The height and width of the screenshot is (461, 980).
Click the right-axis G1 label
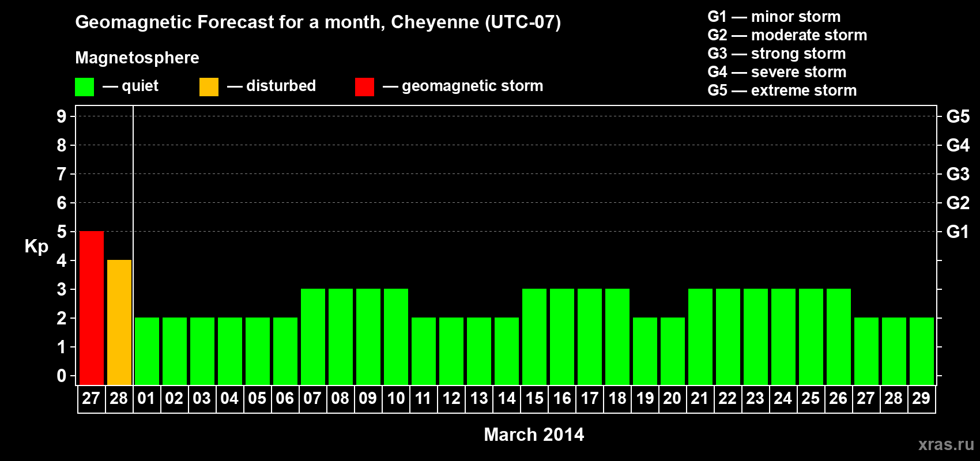(958, 232)
